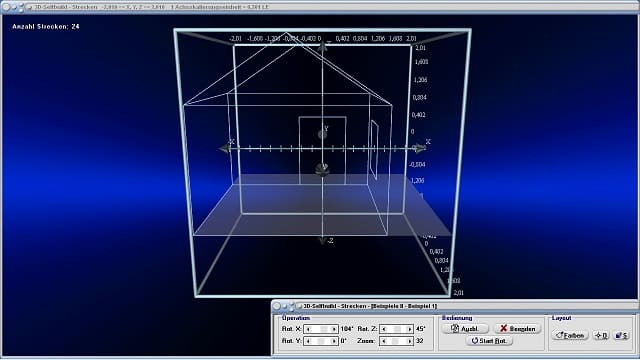The height and width of the screenshot is (360, 640).
Task: Click the Rot. Y scrollbar thumb
Action: (321, 341)
